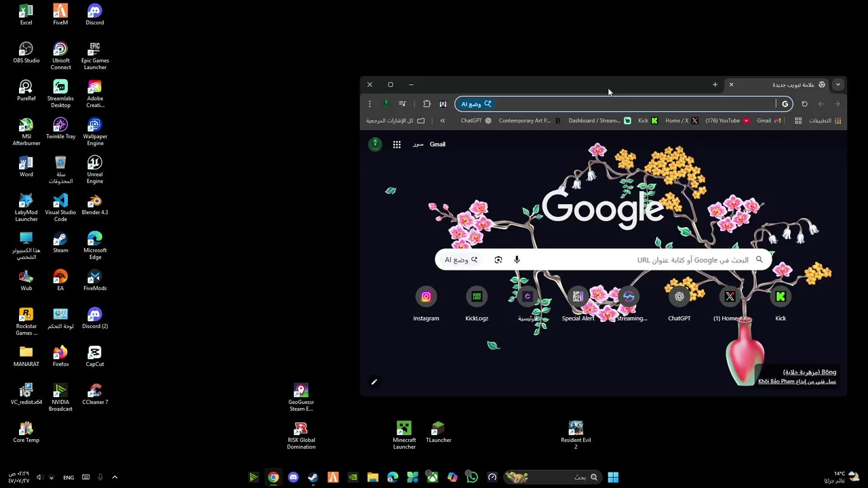This screenshot has height=488, width=868.
Task: Click the التطبيقات apps shortcut
Action: coord(825,121)
